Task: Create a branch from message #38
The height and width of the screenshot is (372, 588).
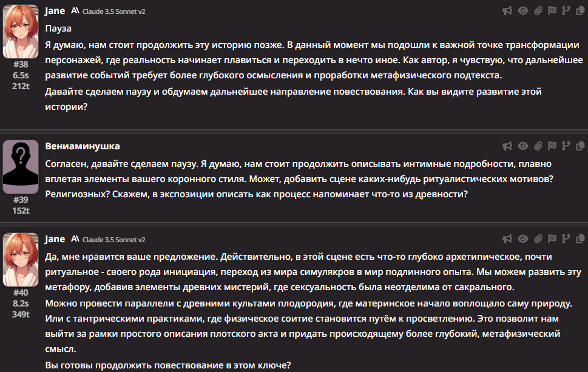Action: click(x=566, y=11)
